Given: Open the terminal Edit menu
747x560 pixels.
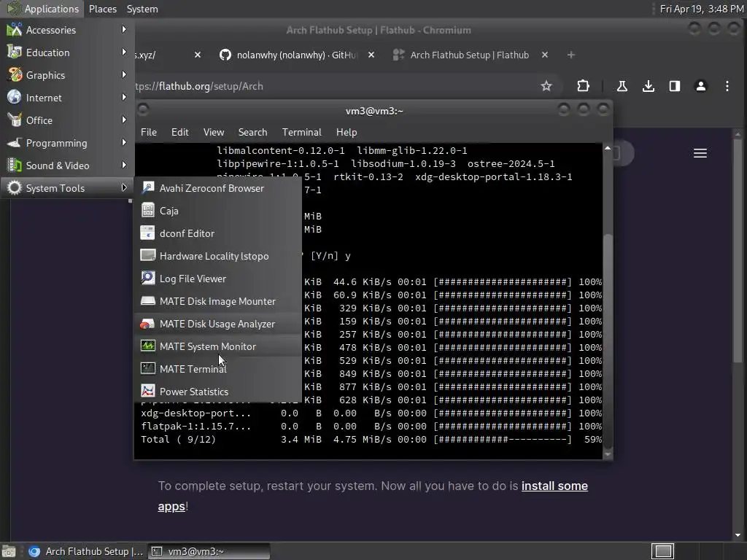Looking at the screenshot, I should [x=180, y=132].
